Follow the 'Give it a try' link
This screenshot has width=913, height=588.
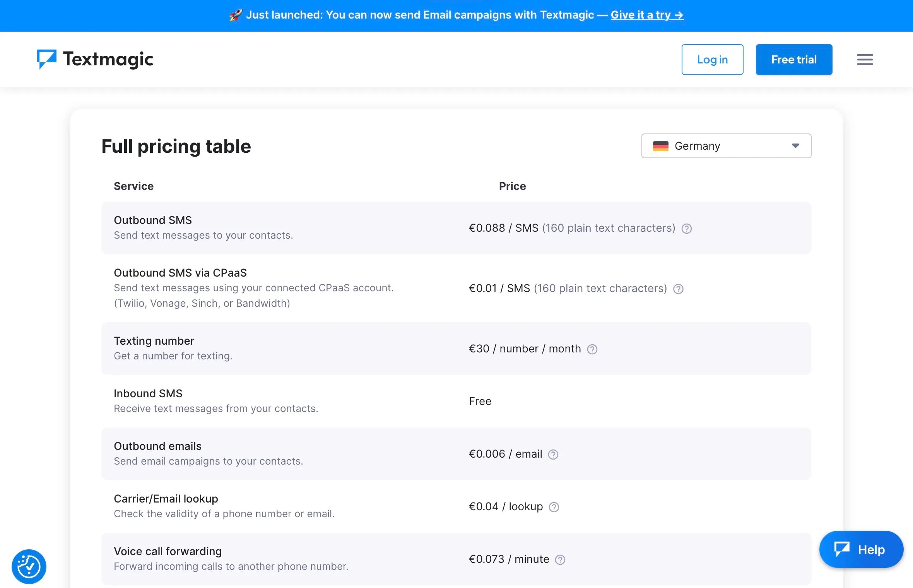647,15
